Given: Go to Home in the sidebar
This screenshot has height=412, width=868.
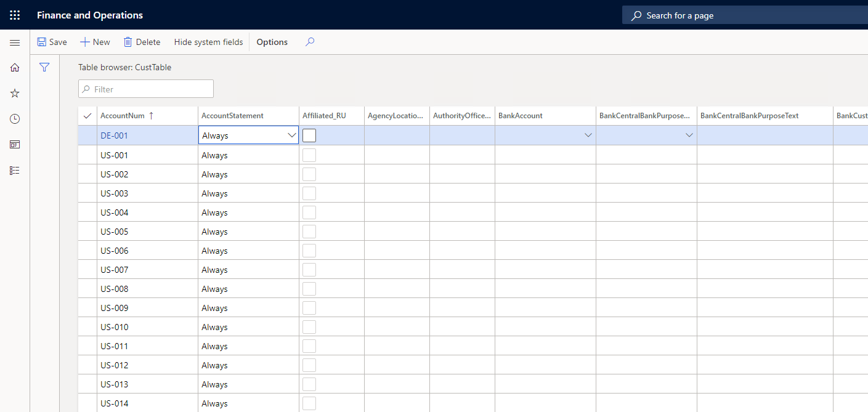Looking at the screenshot, I should pyautogui.click(x=15, y=68).
